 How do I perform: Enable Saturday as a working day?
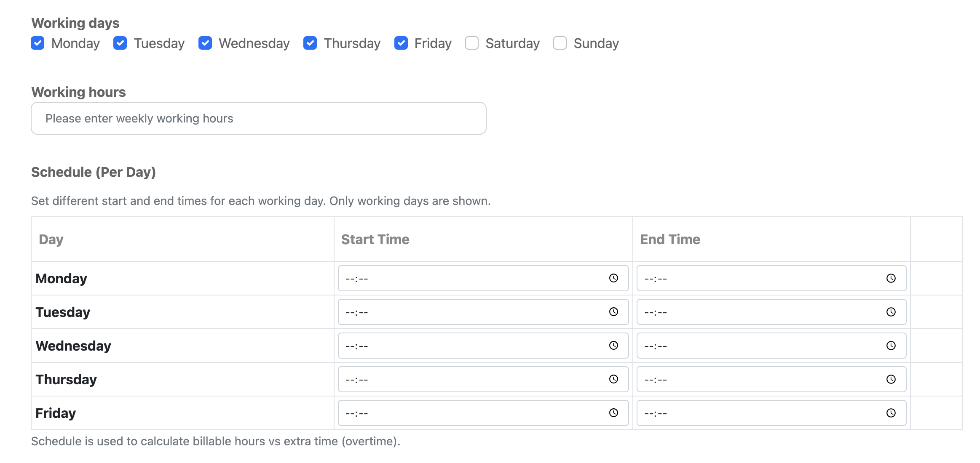[472, 43]
